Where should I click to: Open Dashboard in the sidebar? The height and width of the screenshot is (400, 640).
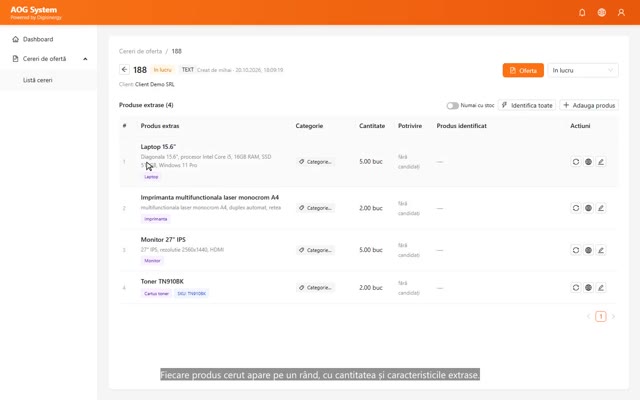38,39
